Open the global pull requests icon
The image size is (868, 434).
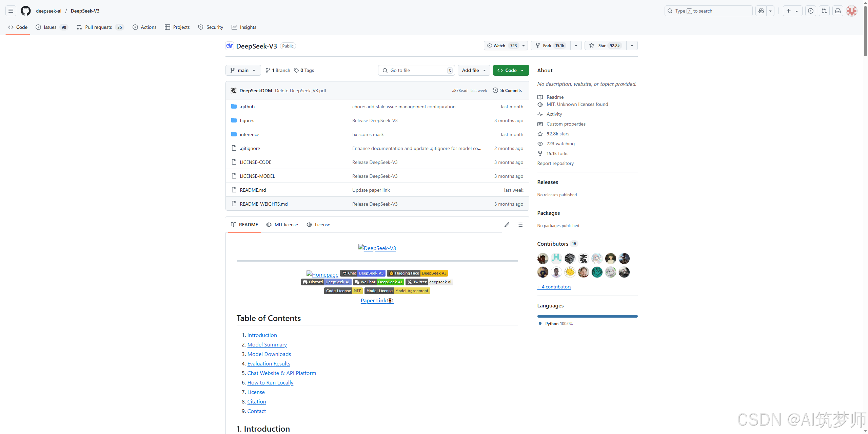click(x=824, y=11)
